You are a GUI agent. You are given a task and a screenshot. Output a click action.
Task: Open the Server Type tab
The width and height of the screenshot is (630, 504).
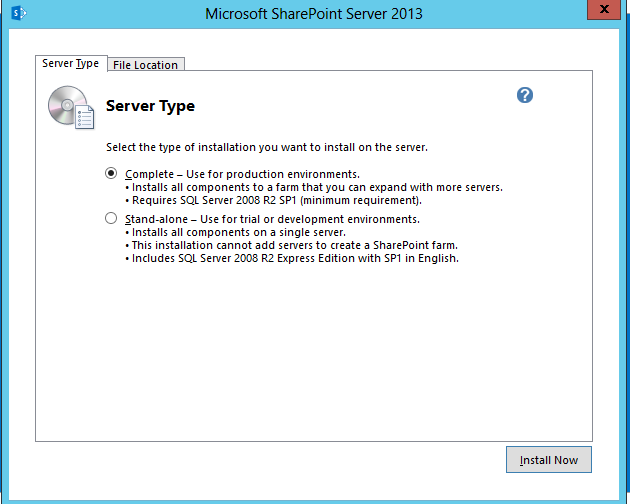71,64
